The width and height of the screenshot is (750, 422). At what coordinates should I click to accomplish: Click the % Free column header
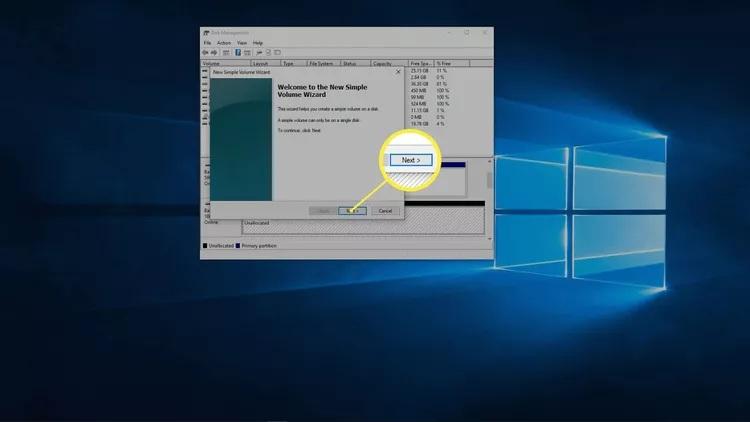click(x=445, y=63)
